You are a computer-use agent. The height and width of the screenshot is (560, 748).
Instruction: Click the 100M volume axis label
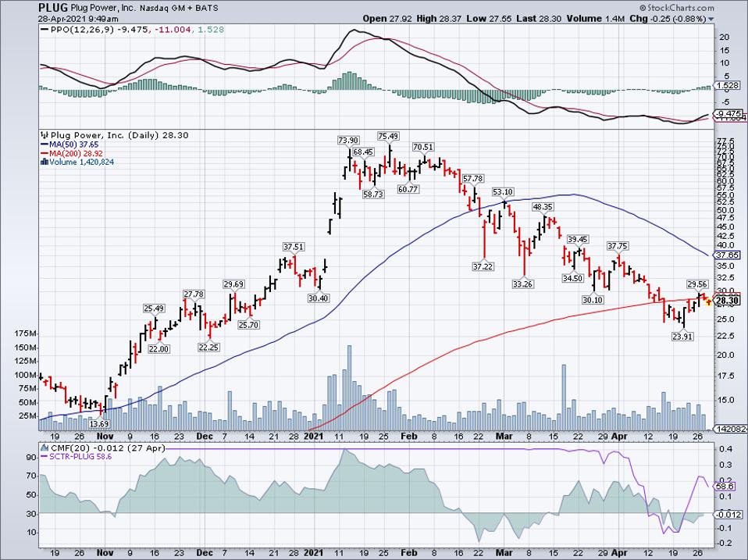[27, 375]
